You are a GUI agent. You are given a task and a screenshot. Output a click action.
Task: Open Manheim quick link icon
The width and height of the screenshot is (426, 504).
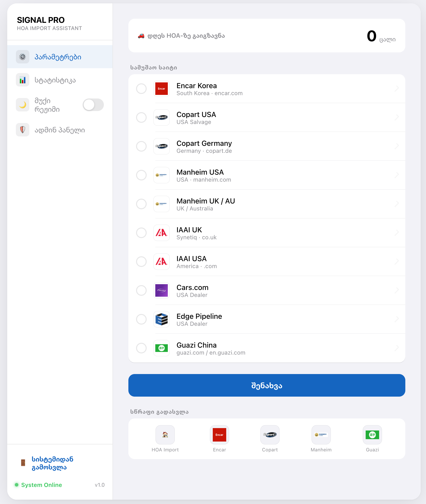(x=321, y=435)
